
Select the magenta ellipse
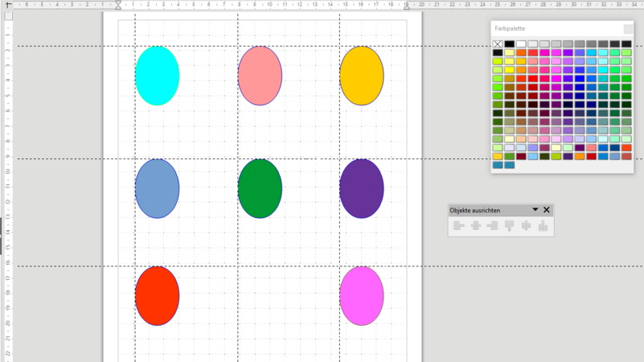pos(362,295)
